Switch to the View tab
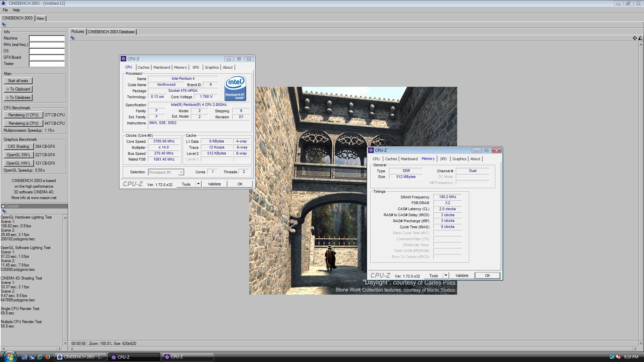This screenshot has height=362, width=644. coord(40,18)
